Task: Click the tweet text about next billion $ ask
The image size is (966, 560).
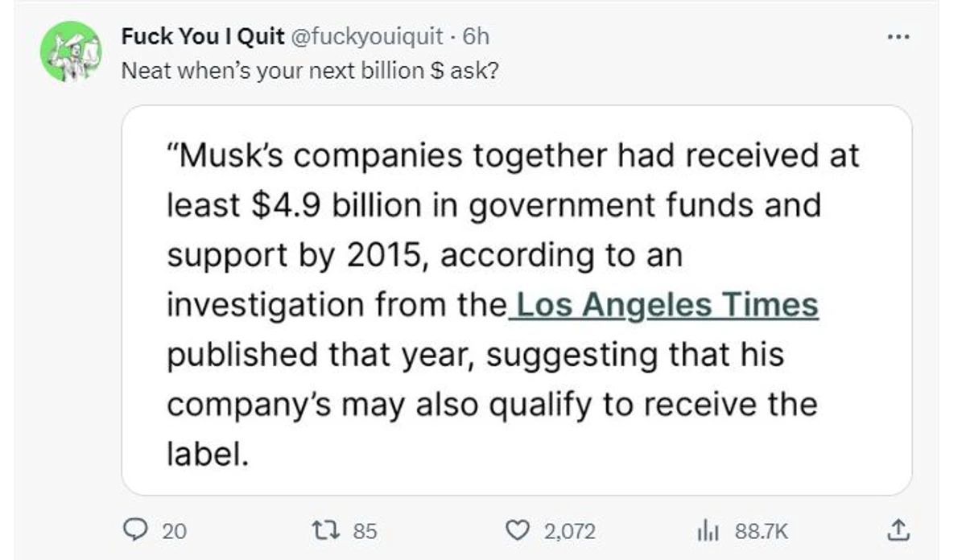Action: pos(310,70)
